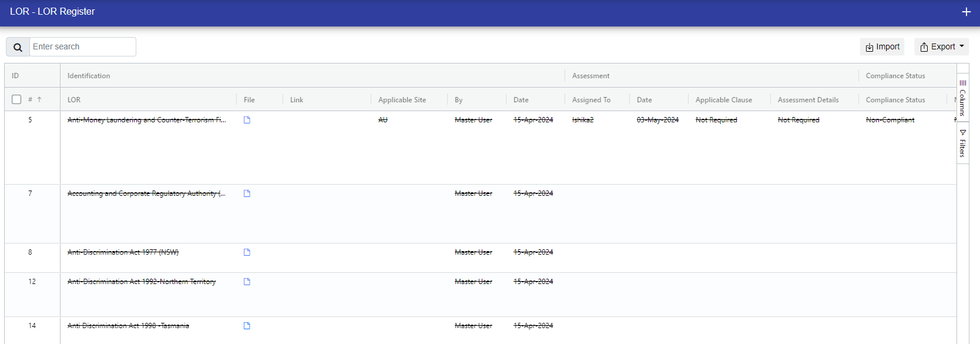Focus the Enter search input field
The width and height of the screenshot is (980, 344).
82,47
